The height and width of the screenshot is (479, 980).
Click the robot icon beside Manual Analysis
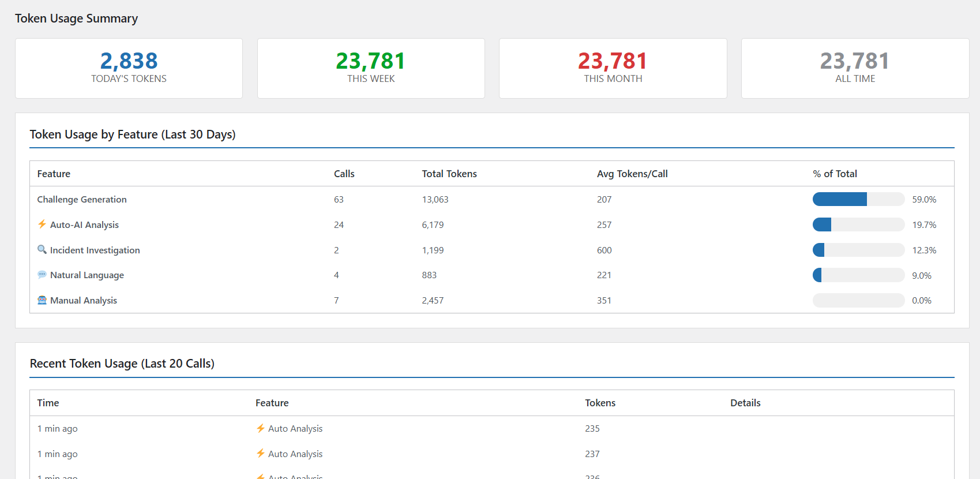42,300
